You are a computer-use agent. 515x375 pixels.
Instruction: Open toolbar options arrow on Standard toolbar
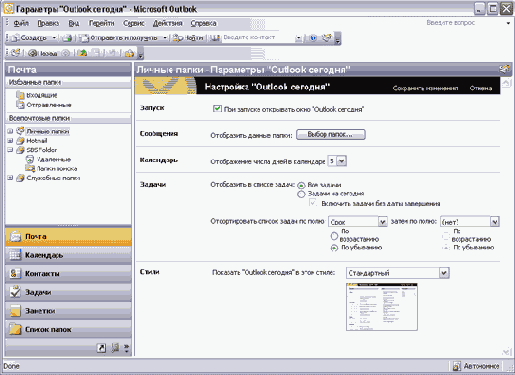[x=337, y=39]
